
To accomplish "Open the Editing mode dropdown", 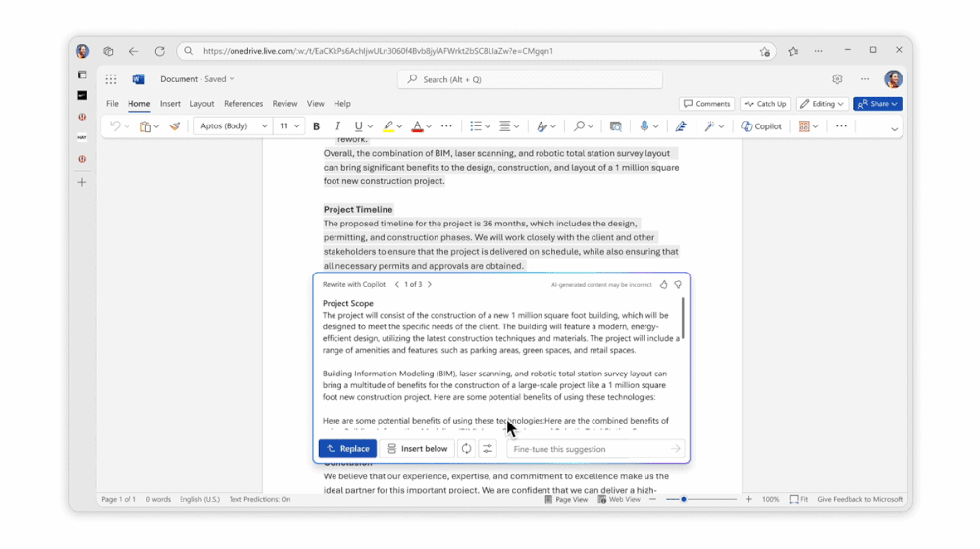I will click(x=821, y=104).
